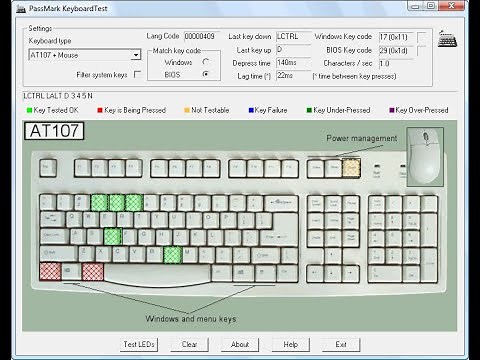
Task: Click the green D key
Action: tap(113, 237)
